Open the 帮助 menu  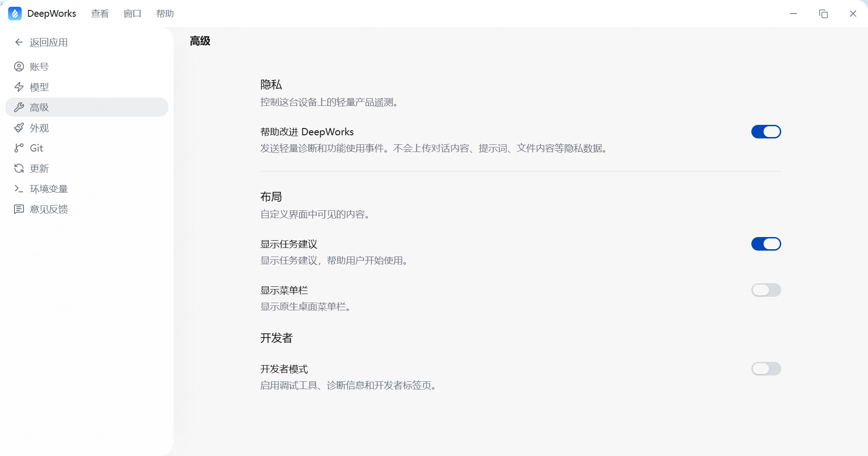click(x=165, y=14)
